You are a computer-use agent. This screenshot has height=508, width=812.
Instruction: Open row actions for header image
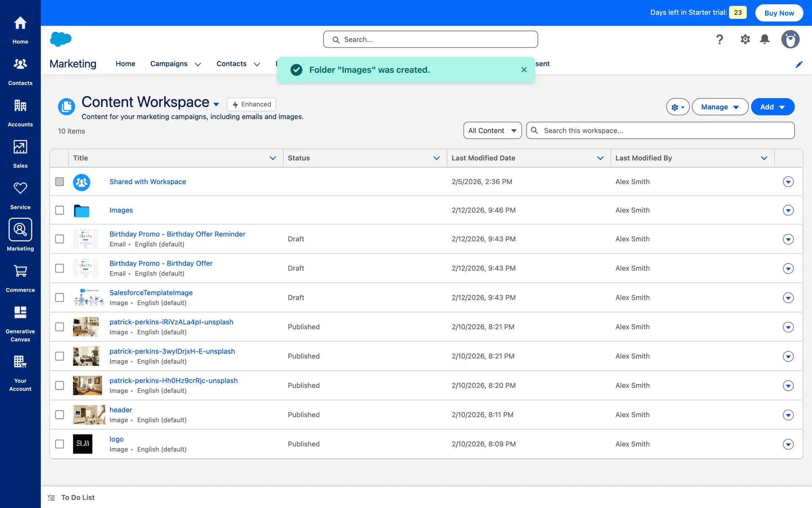(788, 415)
